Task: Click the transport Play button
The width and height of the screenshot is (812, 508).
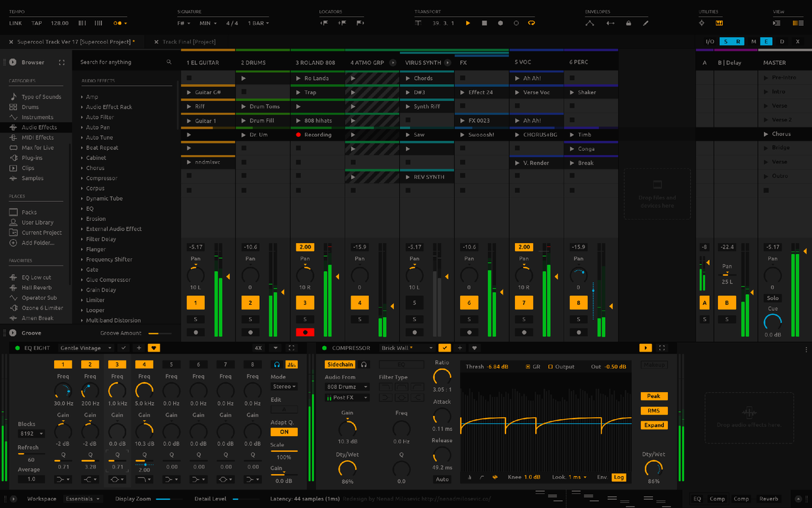Action: [468, 23]
